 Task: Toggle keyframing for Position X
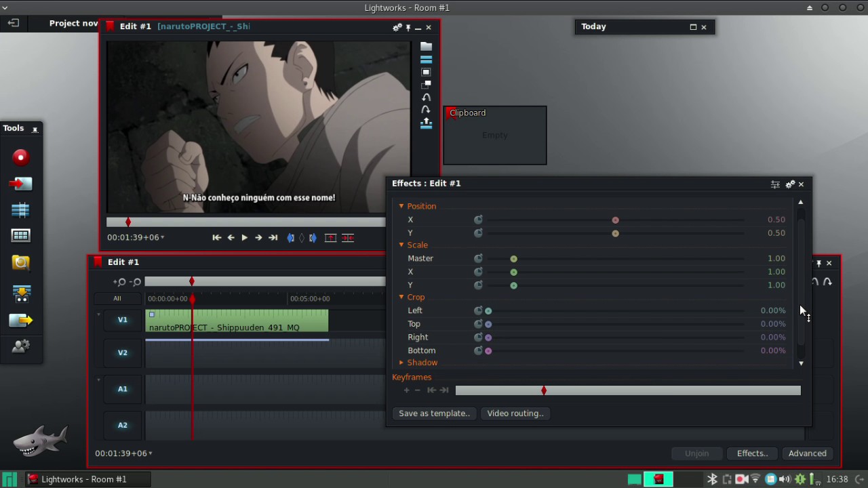click(x=478, y=220)
